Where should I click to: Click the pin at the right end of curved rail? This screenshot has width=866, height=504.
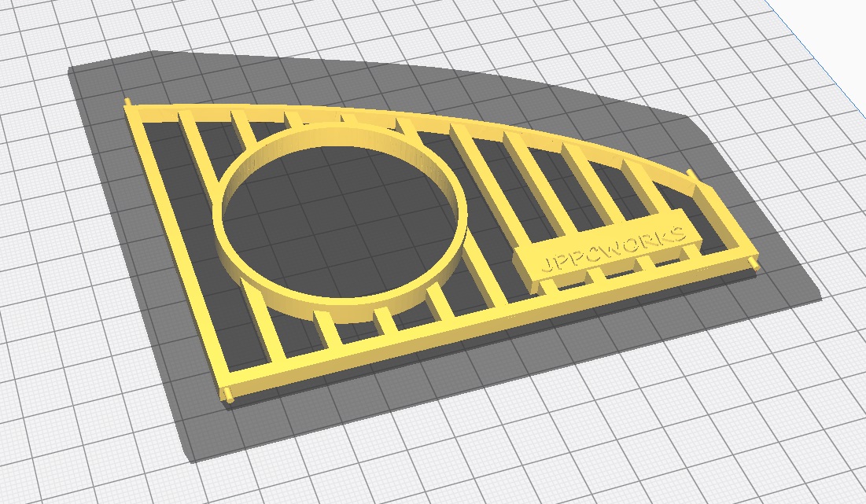pos(690,172)
